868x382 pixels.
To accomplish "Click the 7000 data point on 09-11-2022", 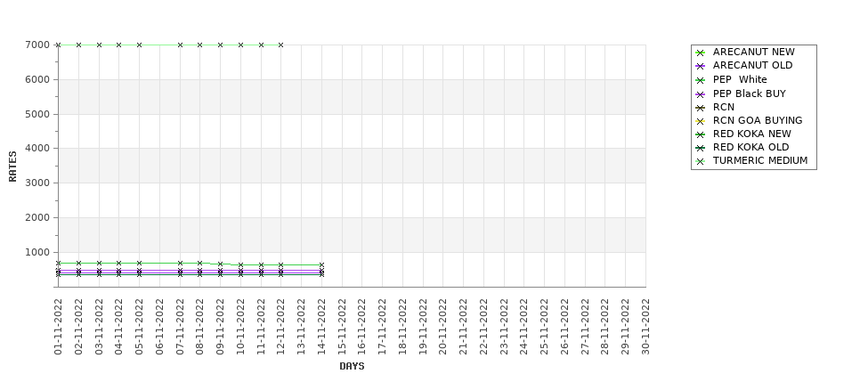I will click(220, 45).
